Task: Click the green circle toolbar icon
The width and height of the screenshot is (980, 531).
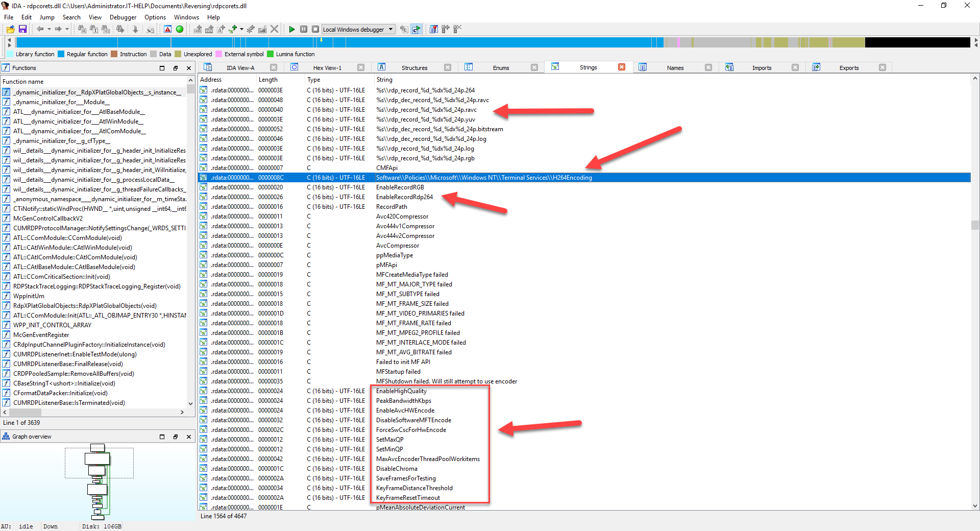Action: click(x=180, y=29)
